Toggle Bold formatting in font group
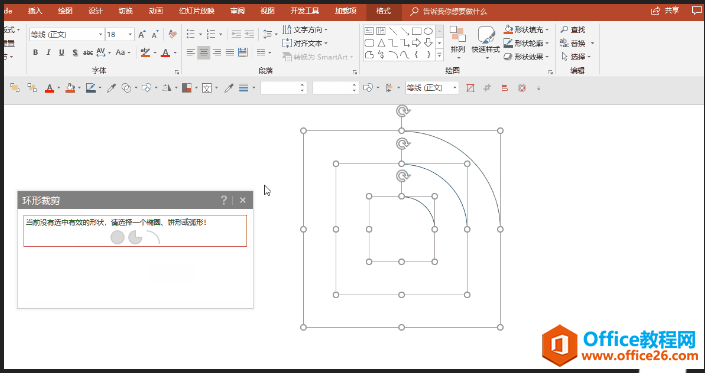The image size is (705, 373). (36, 53)
